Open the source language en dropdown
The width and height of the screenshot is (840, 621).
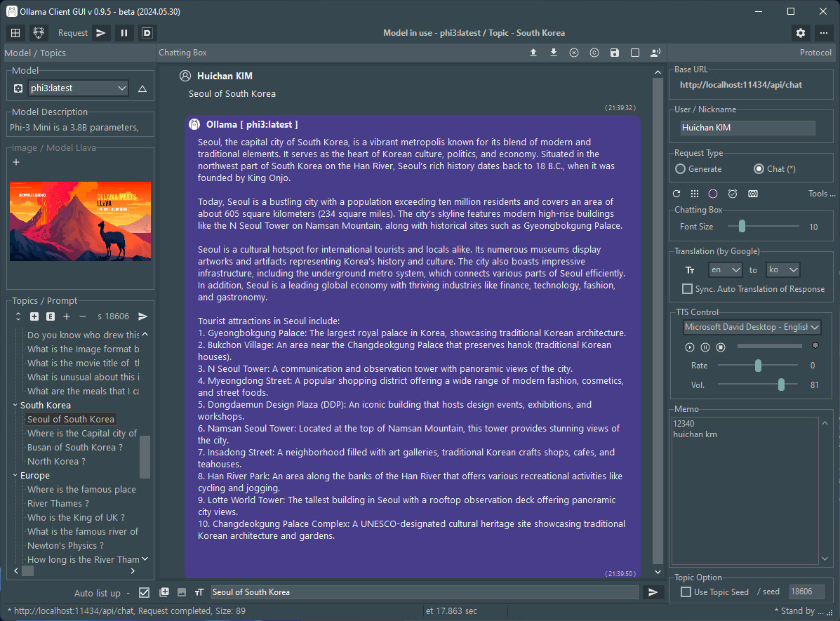coord(725,270)
